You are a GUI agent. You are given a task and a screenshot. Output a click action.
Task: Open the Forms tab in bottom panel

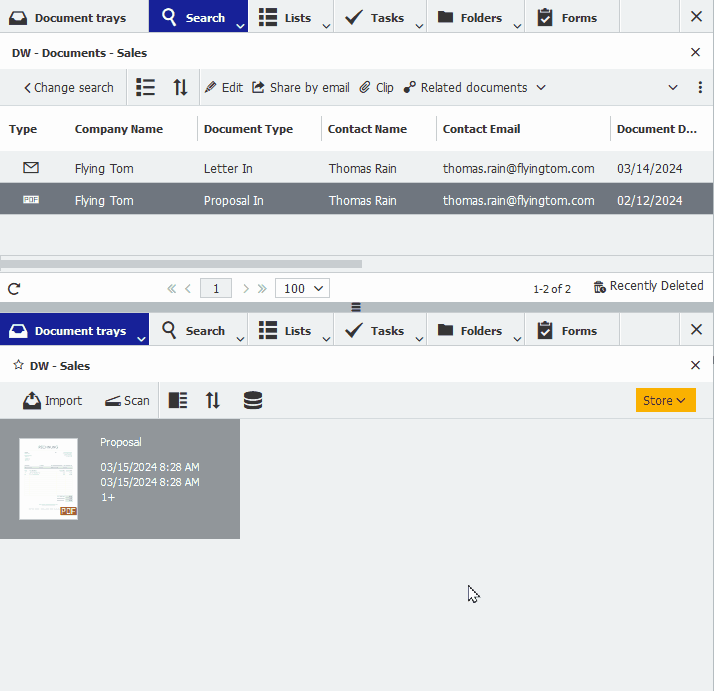(568, 330)
